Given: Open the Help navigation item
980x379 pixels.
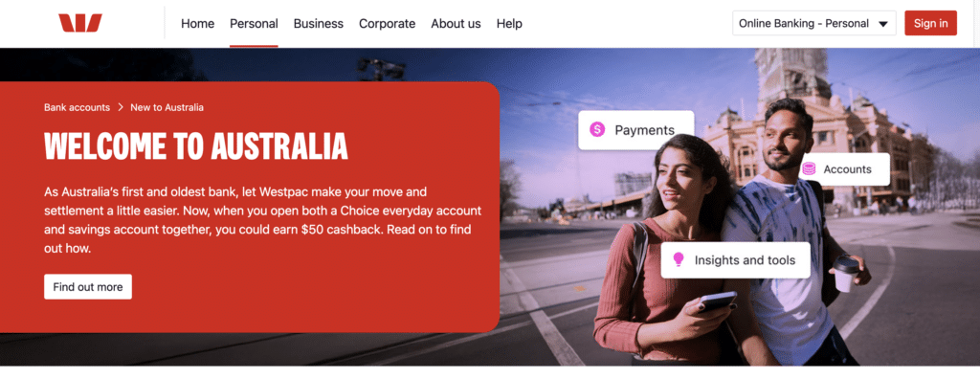Looking at the screenshot, I should tap(509, 24).
